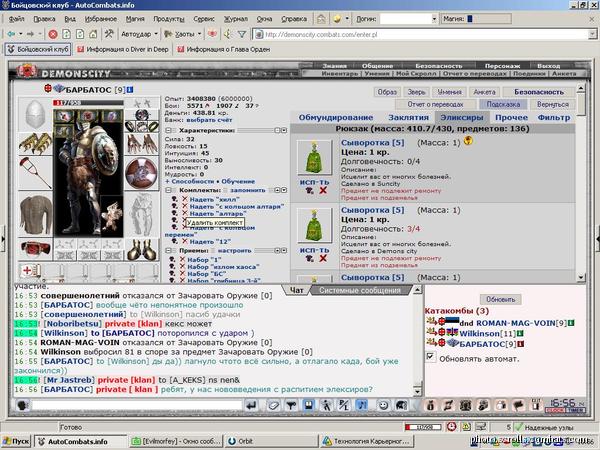
Task: Toggle the Обновлять автомат. checkbox
Action: [x=430, y=357]
